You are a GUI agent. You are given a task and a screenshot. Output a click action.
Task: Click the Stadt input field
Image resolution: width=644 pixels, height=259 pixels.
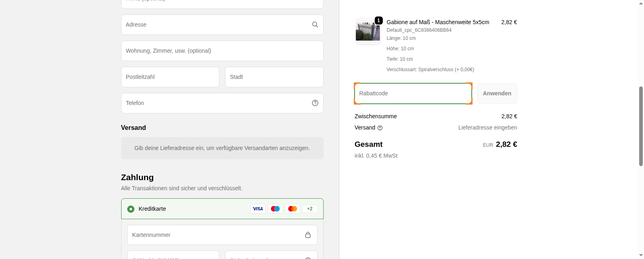[x=274, y=77]
